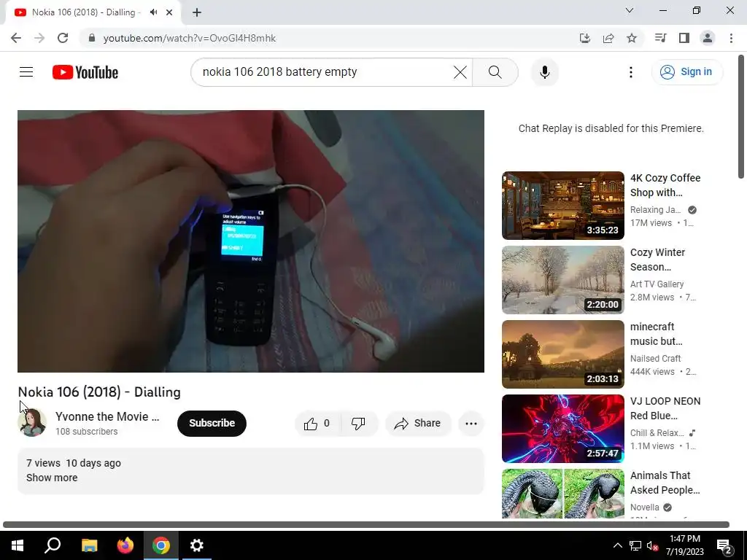Click the horizontal page scrollbar
The height and width of the screenshot is (560, 747).
click(366, 524)
